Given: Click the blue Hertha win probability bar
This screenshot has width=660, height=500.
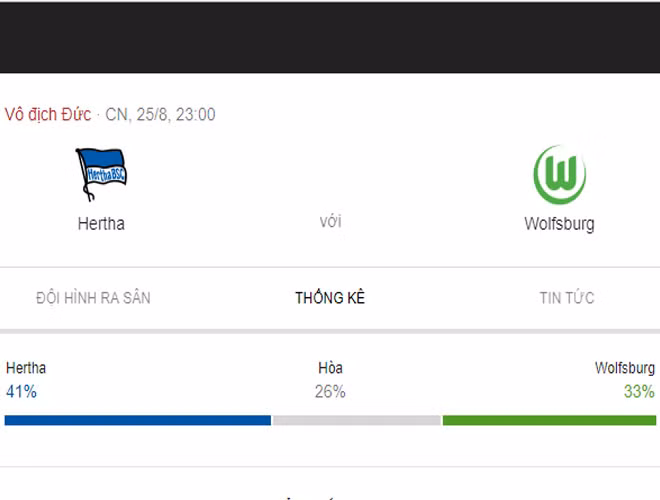Looking at the screenshot, I should pyautogui.click(x=138, y=420).
